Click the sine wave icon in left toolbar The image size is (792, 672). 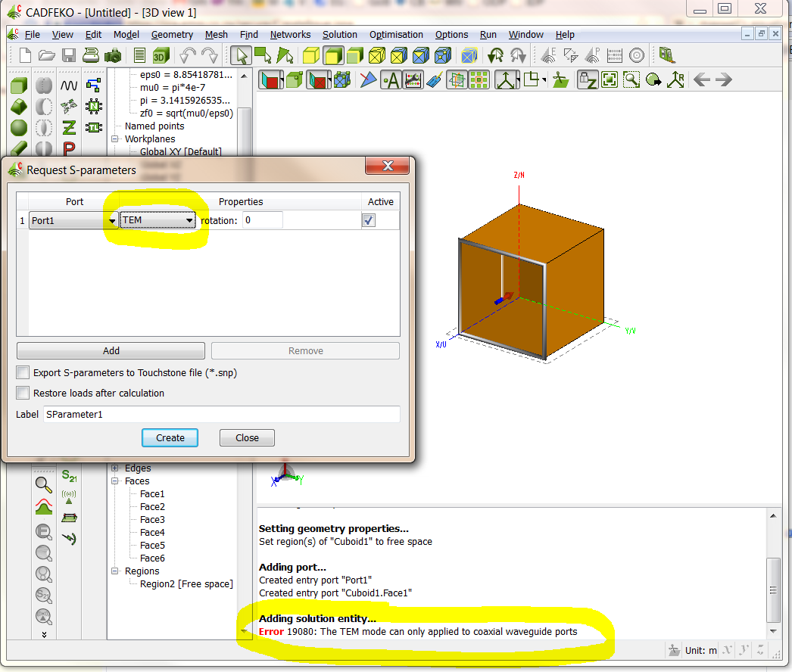point(69,85)
